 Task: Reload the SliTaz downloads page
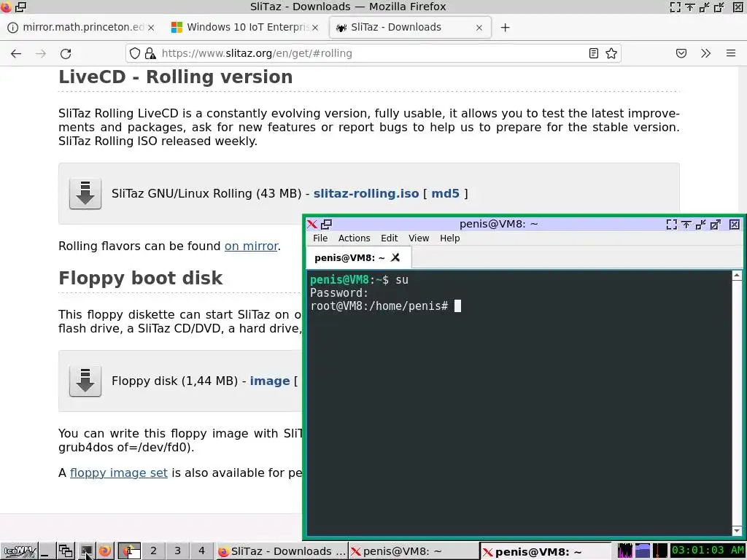pyautogui.click(x=66, y=53)
